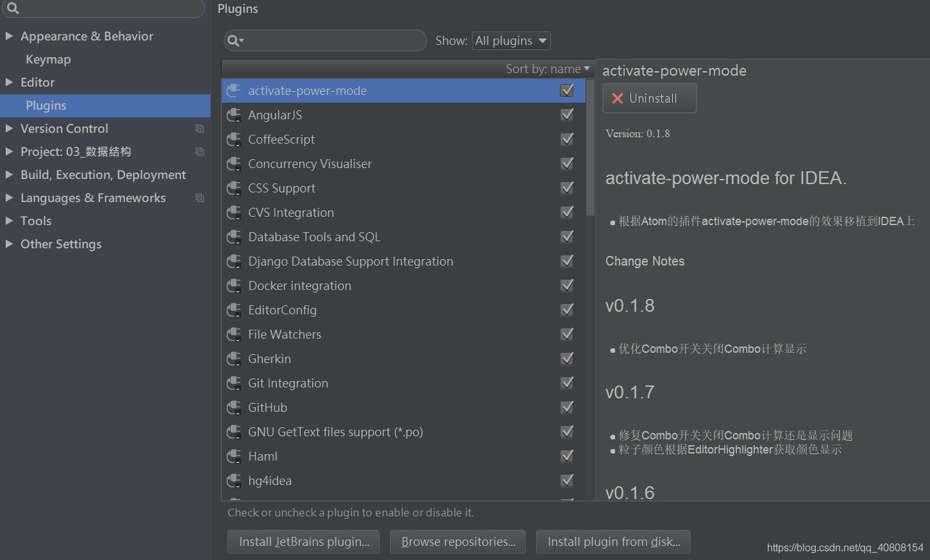
Task: Toggle the CVS Integration checkbox
Action: (567, 212)
